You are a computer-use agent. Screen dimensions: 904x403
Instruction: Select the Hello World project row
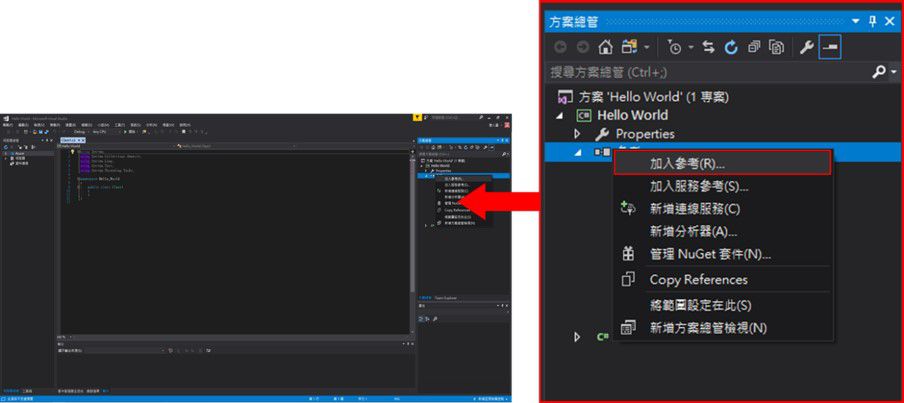(722, 115)
